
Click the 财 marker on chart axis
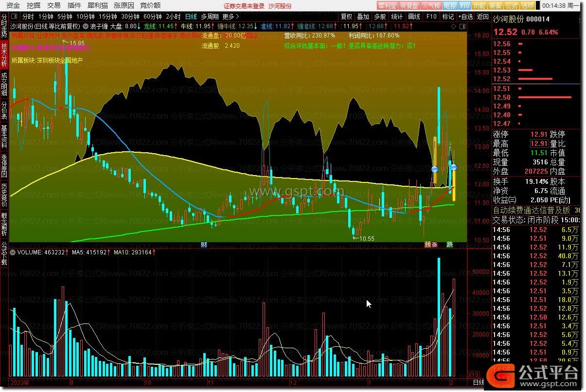click(204, 245)
